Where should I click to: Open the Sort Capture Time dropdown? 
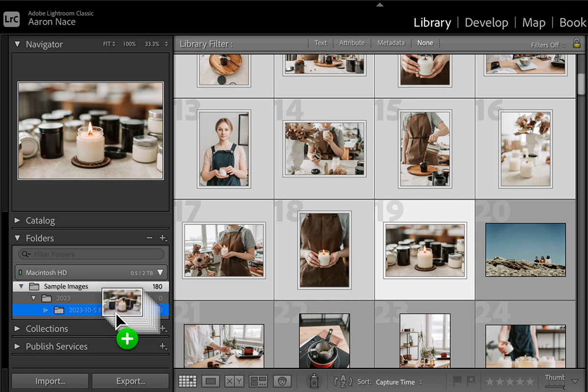[x=399, y=382]
